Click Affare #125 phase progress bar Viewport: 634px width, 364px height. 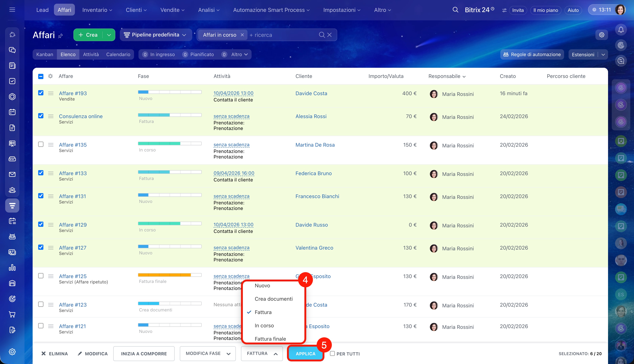[x=169, y=275]
